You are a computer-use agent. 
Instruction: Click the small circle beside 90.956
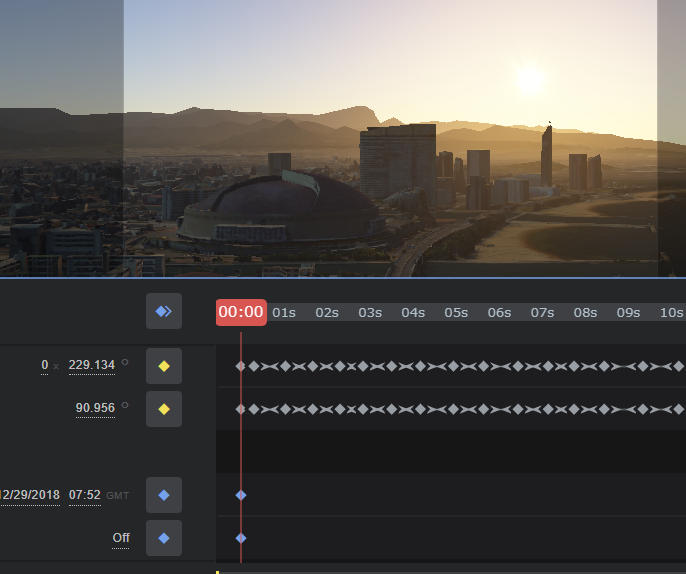click(125, 405)
